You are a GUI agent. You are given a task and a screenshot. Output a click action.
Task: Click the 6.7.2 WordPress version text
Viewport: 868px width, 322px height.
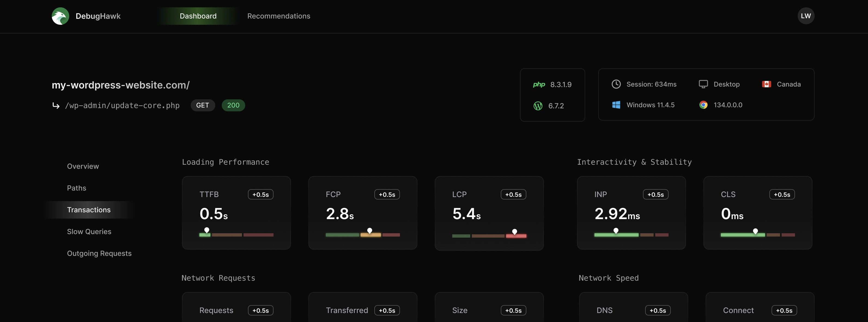(x=556, y=106)
